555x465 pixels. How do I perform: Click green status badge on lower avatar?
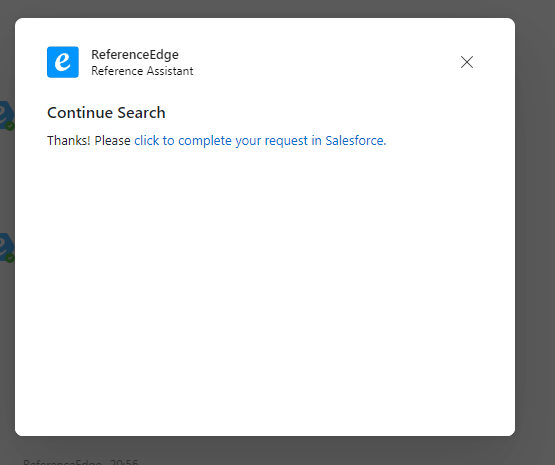coord(10,258)
